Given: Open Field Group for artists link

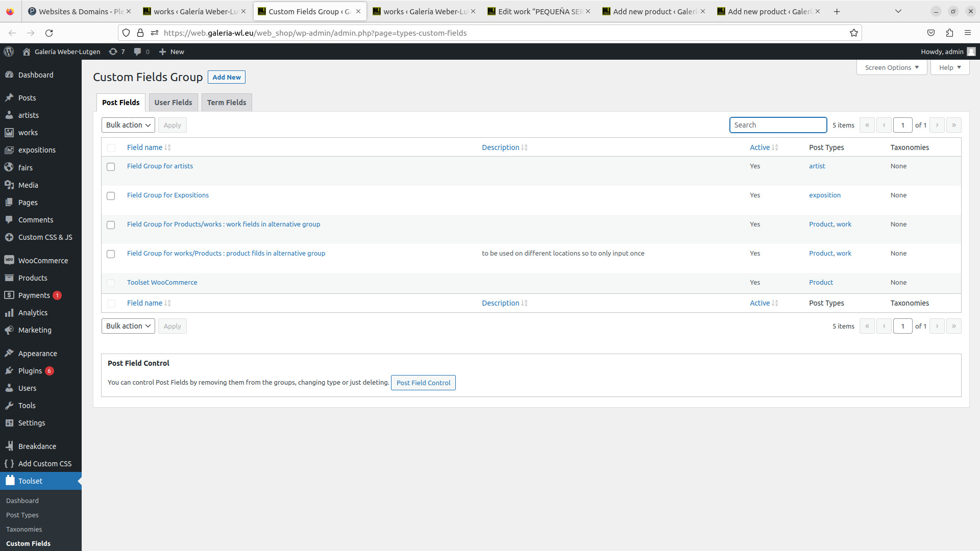Looking at the screenshot, I should click(x=160, y=166).
